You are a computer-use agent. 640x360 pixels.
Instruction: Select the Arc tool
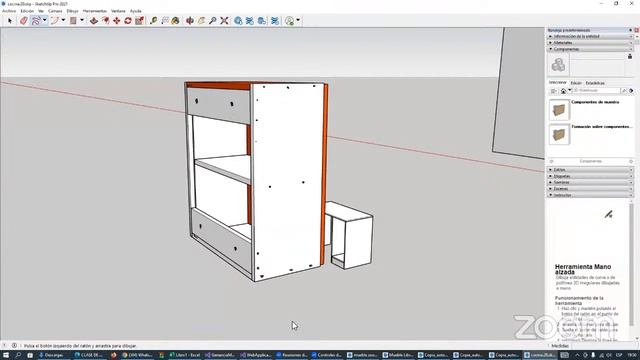[55, 20]
